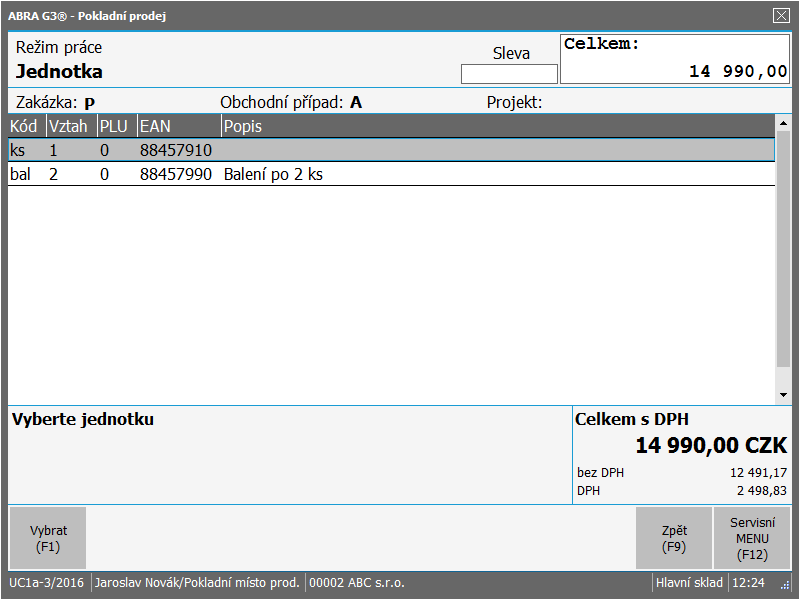
Task: Select the bal row Balení po 2 ks
Action: [x=390, y=174]
